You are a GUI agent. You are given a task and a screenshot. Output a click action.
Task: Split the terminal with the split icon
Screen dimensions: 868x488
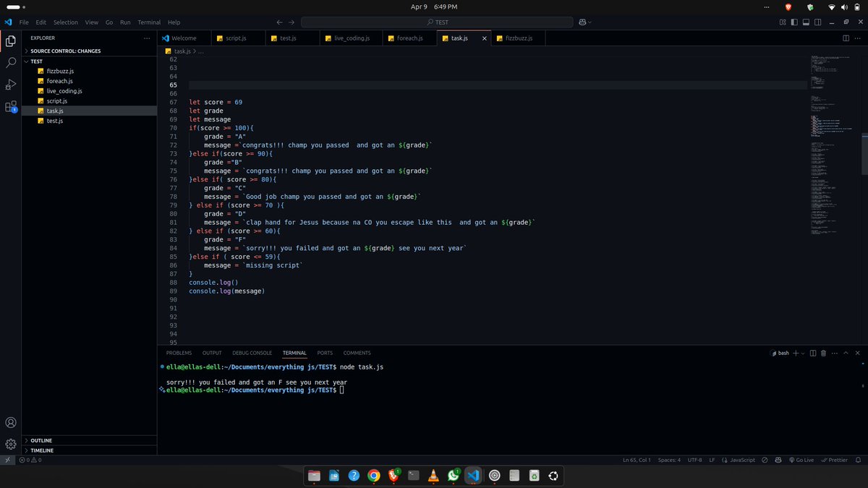pyautogui.click(x=813, y=353)
